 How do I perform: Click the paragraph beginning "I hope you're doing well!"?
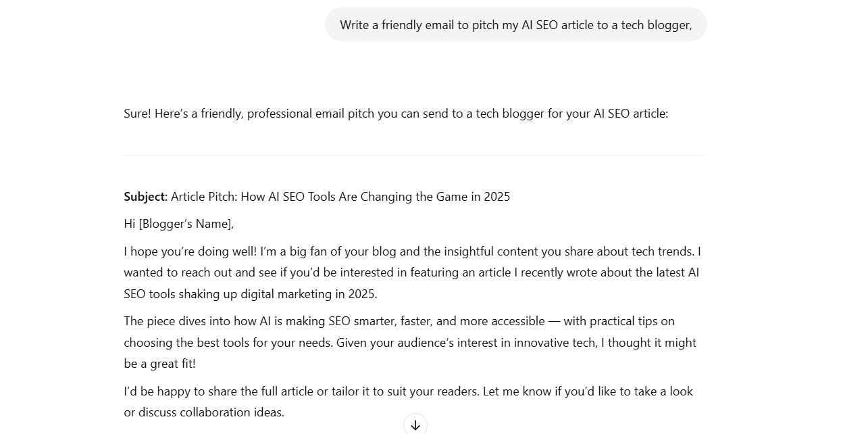click(412, 272)
